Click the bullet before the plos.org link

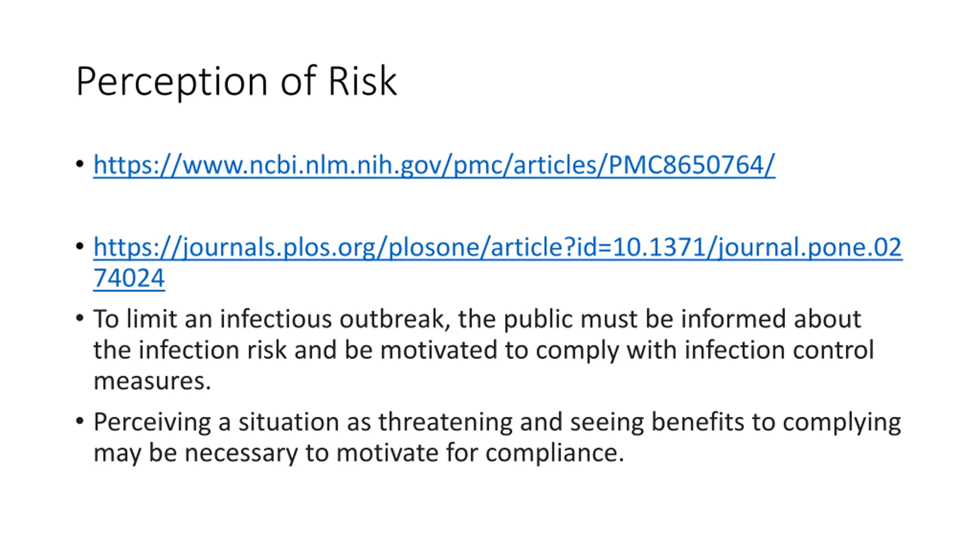[80, 246]
